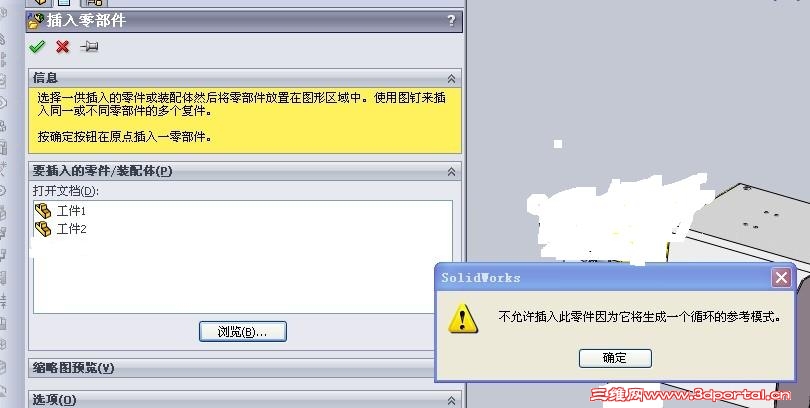
Task: Switch to the FeatureManager tree tab
Action: coord(40,2)
